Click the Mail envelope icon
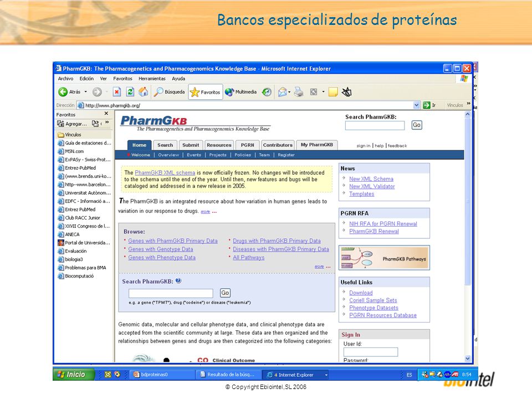 pyautogui.click(x=282, y=92)
